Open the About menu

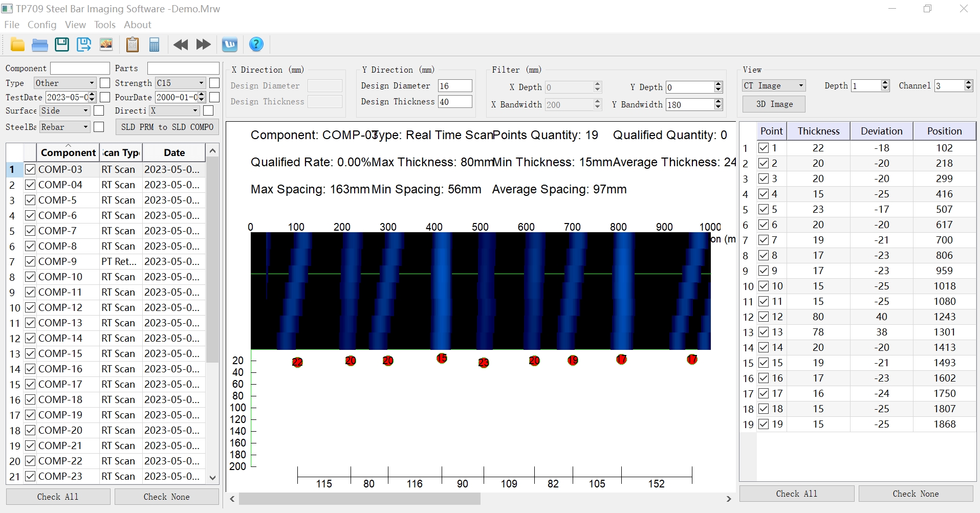coord(138,25)
